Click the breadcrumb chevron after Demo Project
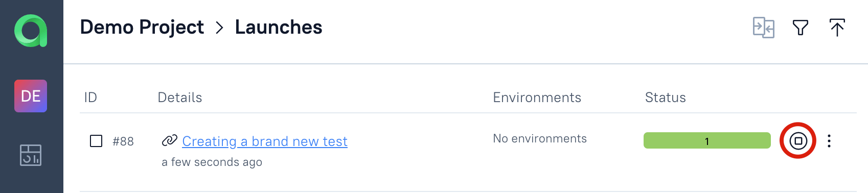 (x=219, y=28)
